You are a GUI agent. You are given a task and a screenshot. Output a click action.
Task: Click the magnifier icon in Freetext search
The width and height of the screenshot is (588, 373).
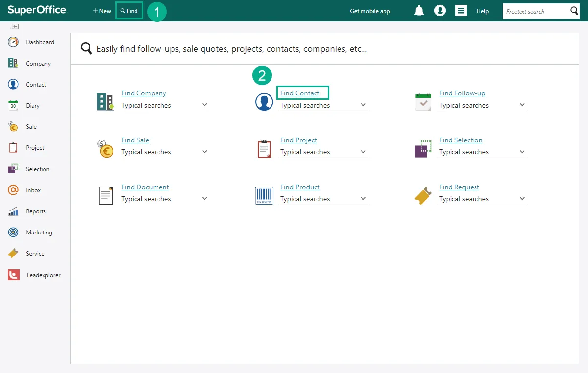574,11
